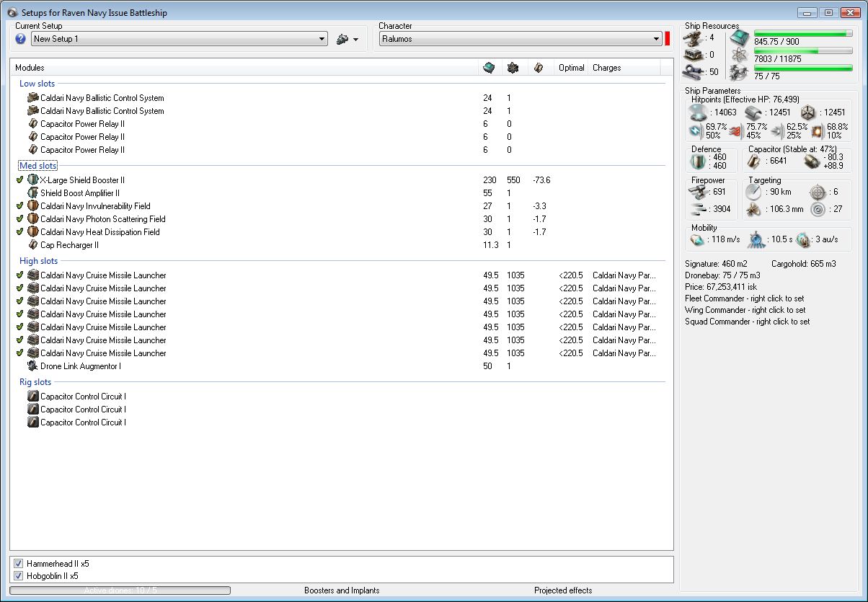Toggle checkmark on Caldari Navy Heat Dissipation Field

click(20, 232)
